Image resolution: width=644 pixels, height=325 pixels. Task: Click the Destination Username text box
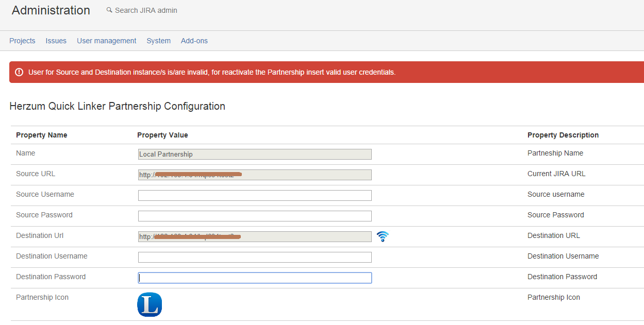[255, 257]
